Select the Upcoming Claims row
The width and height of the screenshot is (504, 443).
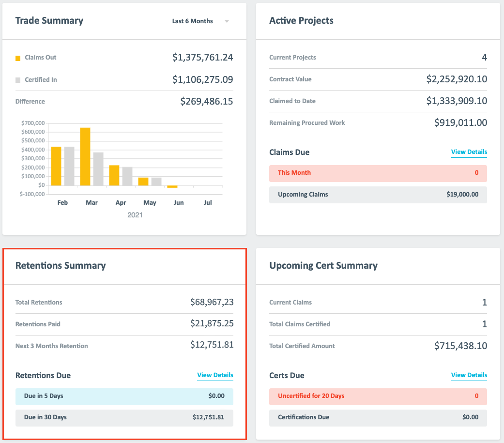(378, 195)
